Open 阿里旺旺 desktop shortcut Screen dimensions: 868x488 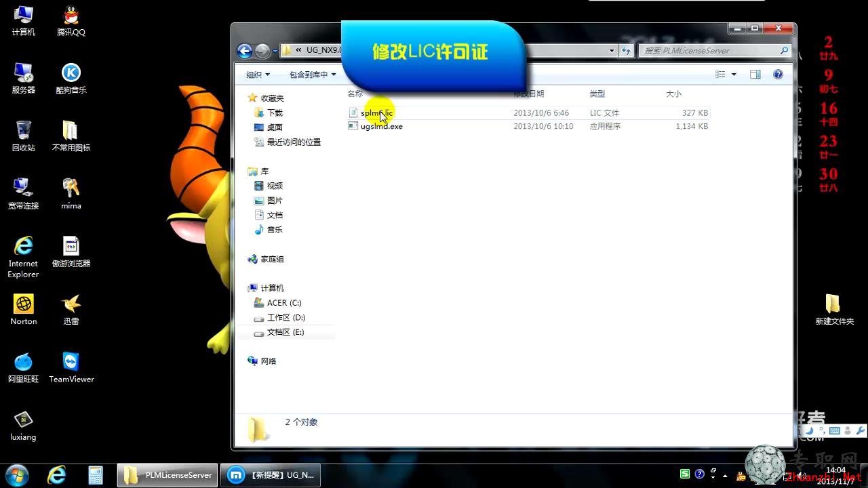point(23,367)
